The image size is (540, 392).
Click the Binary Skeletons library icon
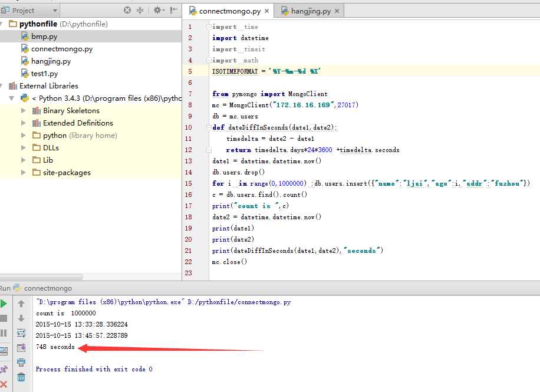tap(37, 111)
